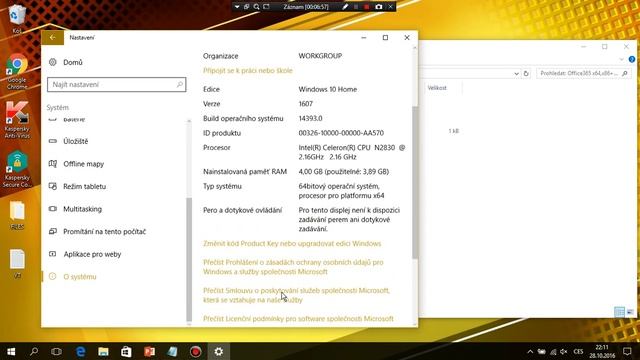The image size is (640, 360).
Task: Click the recorder fullscreen region icon
Action: (x=266, y=7)
